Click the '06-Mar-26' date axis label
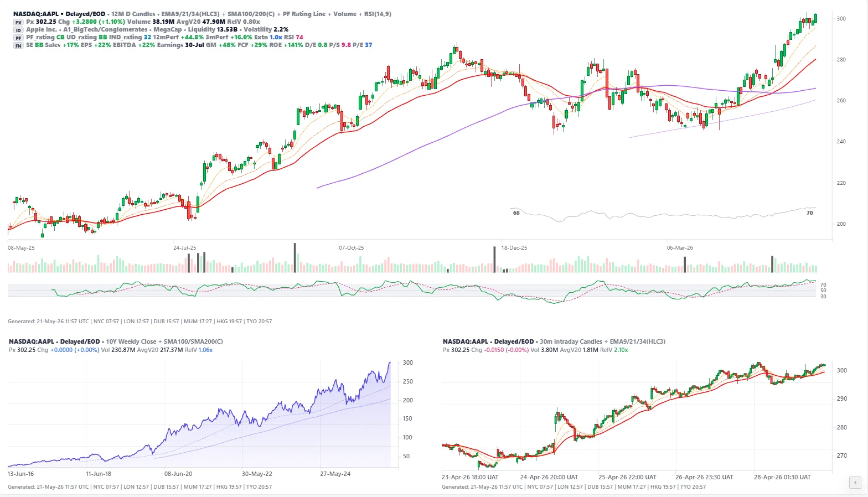This screenshot has width=868, height=497. 680,248
